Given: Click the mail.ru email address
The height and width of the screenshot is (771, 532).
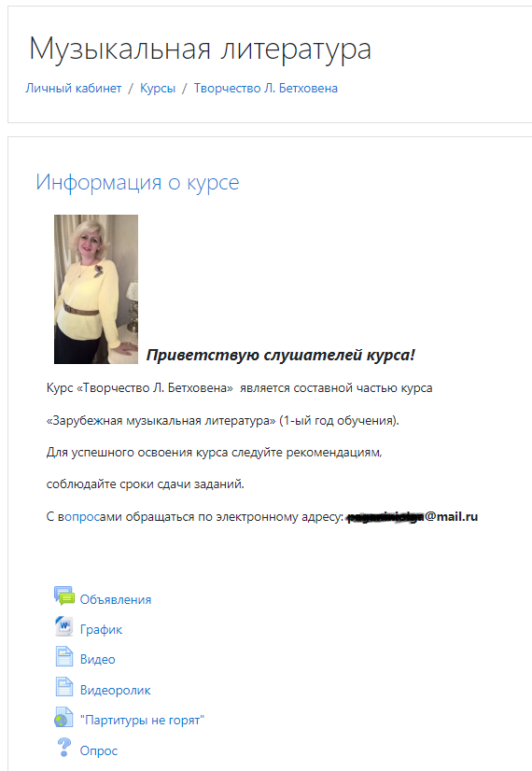Looking at the screenshot, I should (x=412, y=517).
